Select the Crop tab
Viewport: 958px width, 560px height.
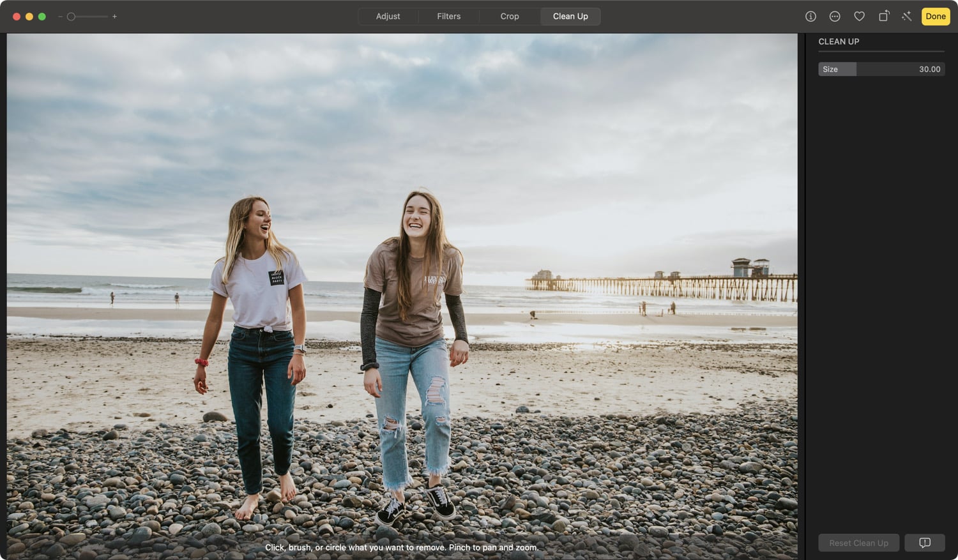pyautogui.click(x=509, y=17)
